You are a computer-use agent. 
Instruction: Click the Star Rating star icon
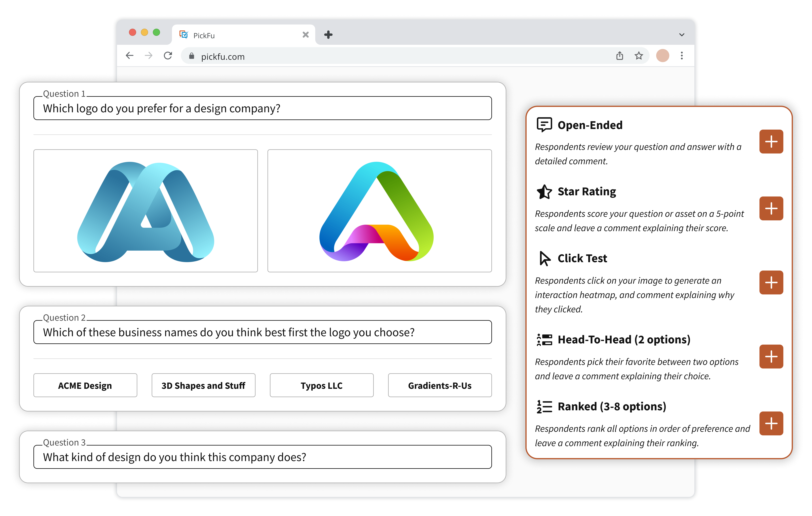(544, 191)
